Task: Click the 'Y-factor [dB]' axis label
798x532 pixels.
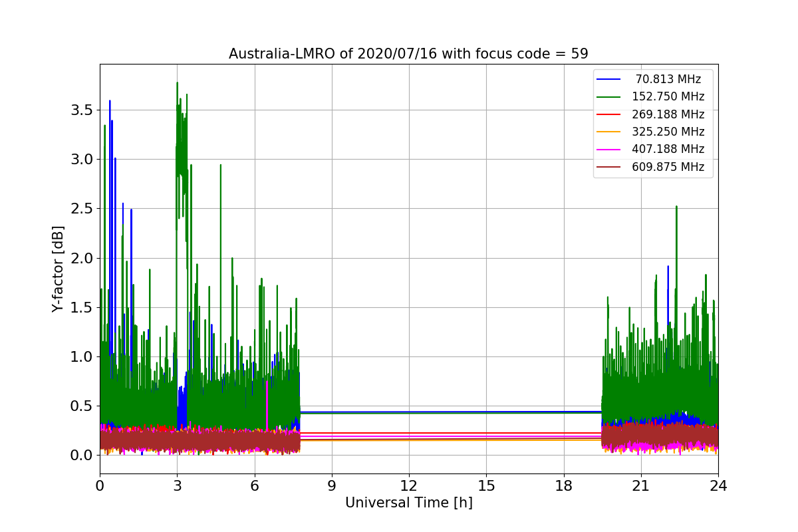Action: [x=59, y=269]
